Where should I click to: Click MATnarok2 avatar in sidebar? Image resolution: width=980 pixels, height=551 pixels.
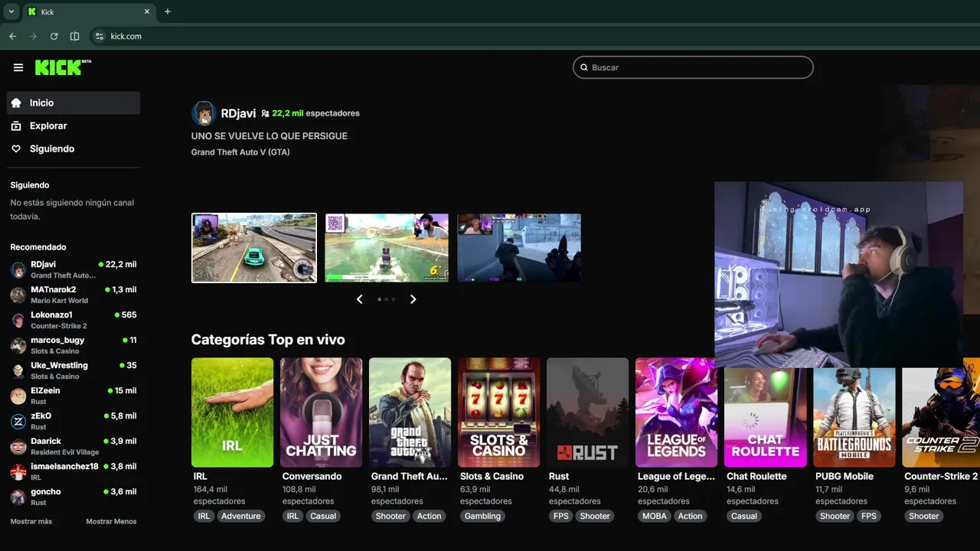[18, 295]
